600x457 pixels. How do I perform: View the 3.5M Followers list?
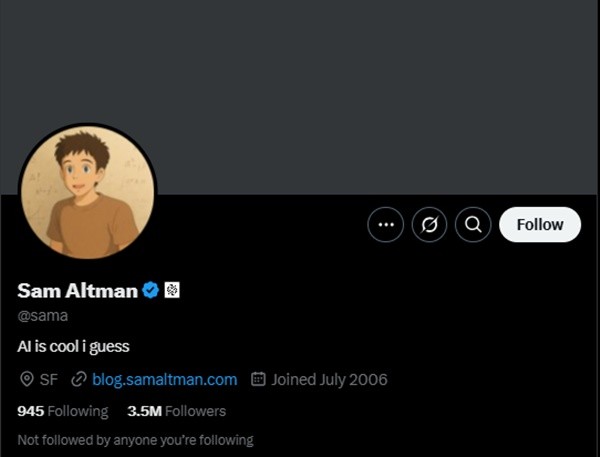pos(176,411)
